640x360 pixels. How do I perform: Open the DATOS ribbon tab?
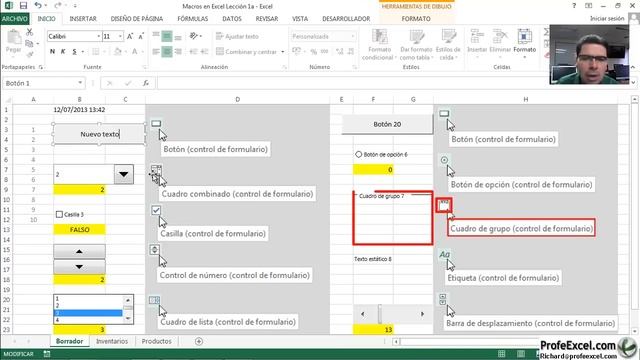232,19
